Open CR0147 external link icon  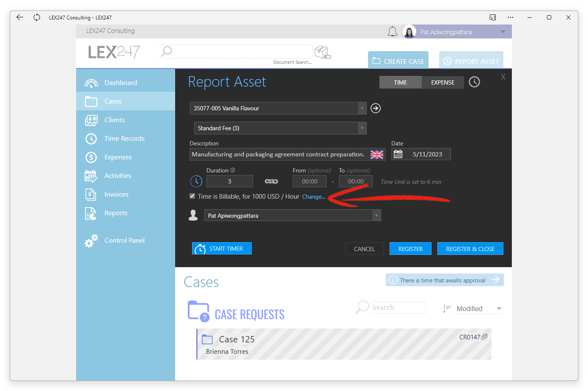485,337
